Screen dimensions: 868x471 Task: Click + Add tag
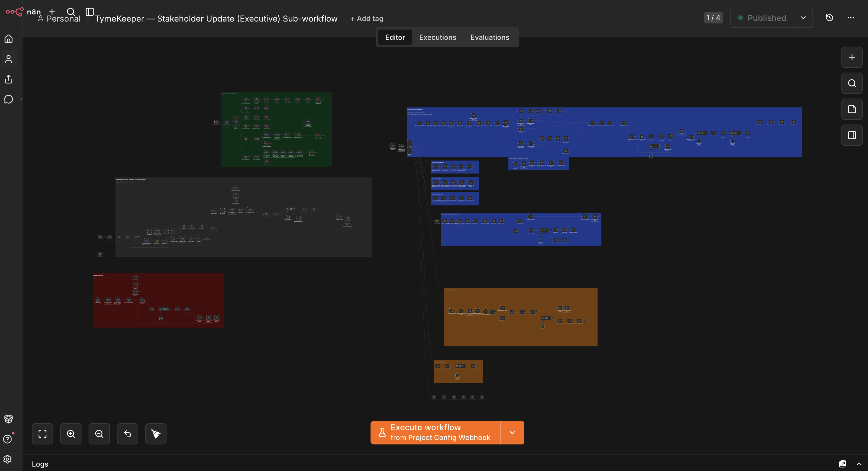tap(367, 19)
